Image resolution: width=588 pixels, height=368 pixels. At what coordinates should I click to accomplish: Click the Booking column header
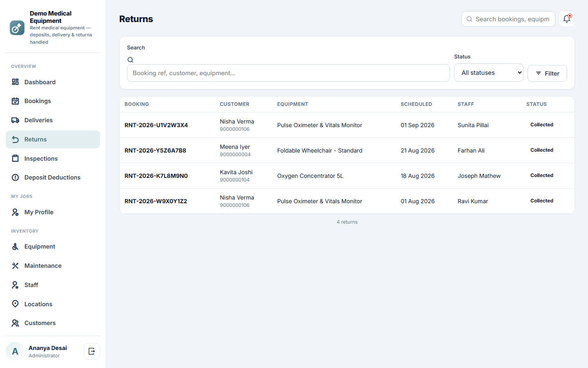(137, 104)
